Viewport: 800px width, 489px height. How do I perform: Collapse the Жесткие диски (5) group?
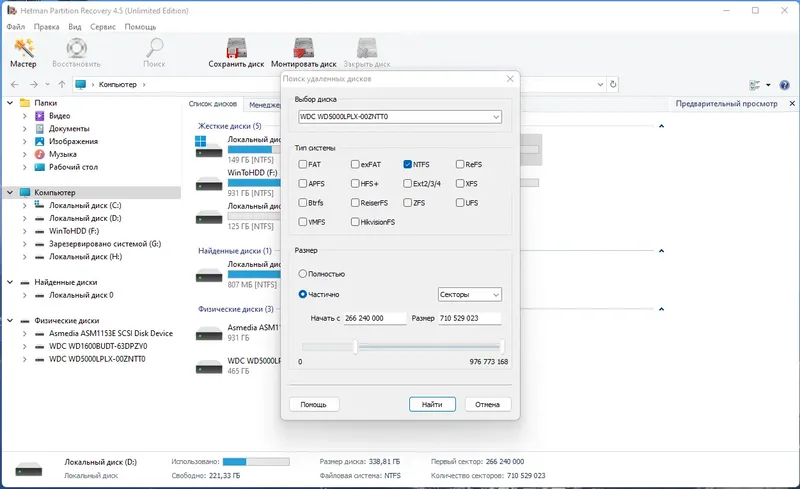click(x=661, y=126)
